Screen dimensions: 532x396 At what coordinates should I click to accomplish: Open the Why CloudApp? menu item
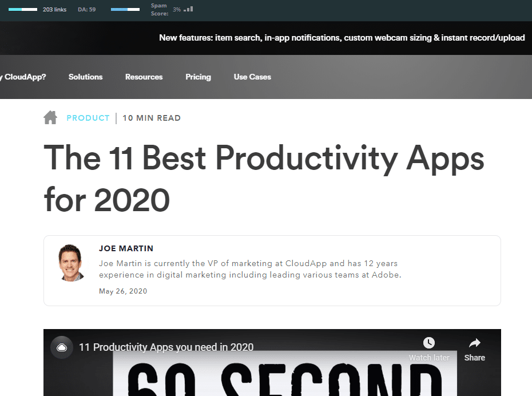pyautogui.click(x=23, y=77)
